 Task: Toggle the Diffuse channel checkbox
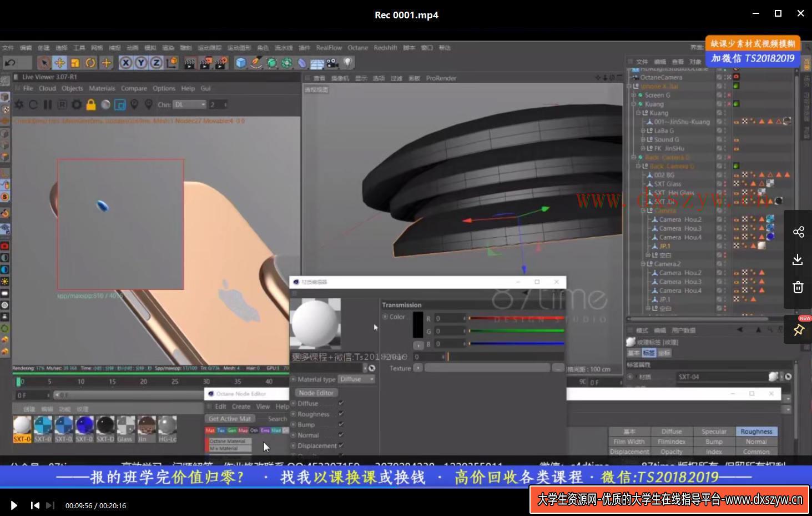(341, 404)
